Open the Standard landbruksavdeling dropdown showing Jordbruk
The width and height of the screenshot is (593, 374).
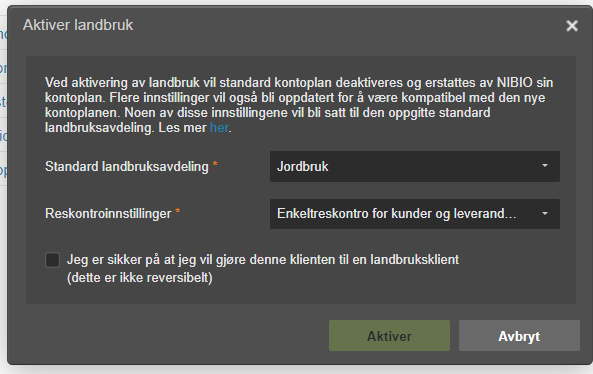coord(414,166)
